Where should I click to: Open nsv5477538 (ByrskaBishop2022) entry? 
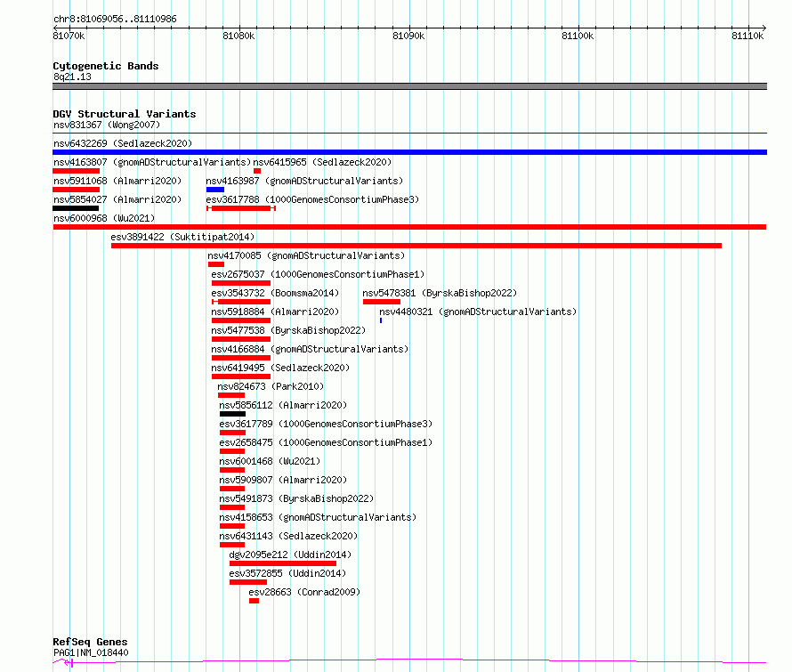coord(288,330)
